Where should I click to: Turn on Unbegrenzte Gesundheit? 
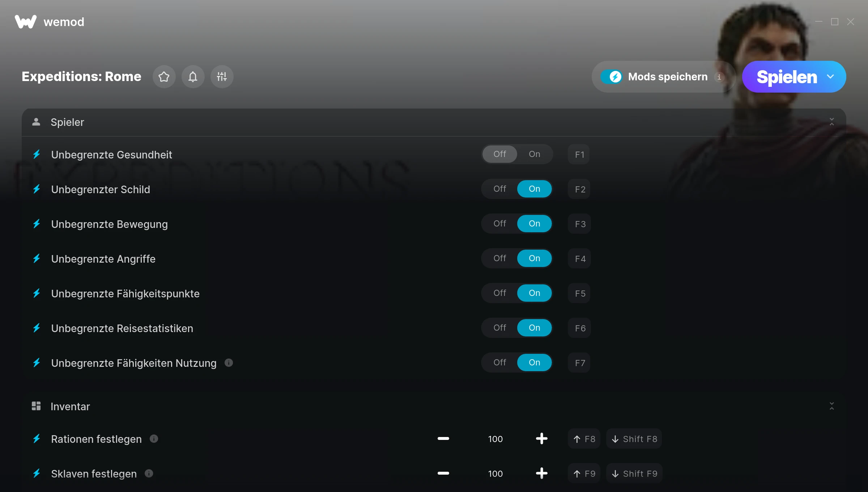click(x=535, y=154)
